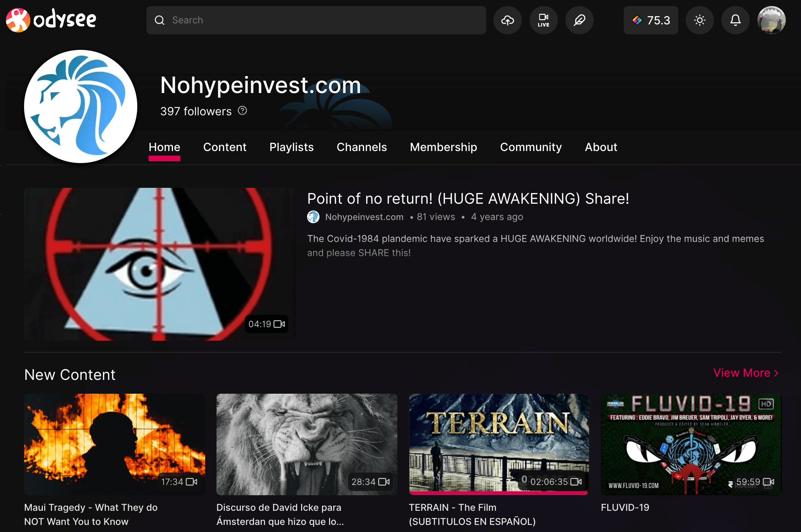Screen dimensions: 801x532
Task: Select the Home tab
Action: pyautogui.click(x=165, y=147)
